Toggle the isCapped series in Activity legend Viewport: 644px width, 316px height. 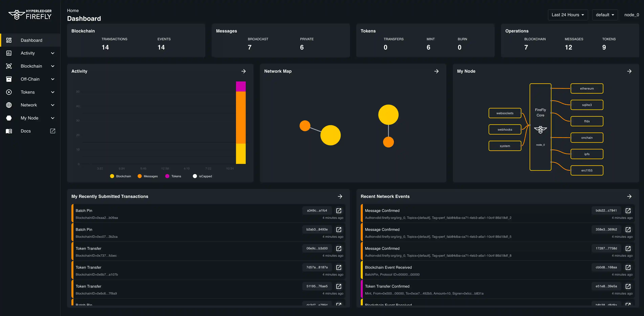[x=203, y=176]
